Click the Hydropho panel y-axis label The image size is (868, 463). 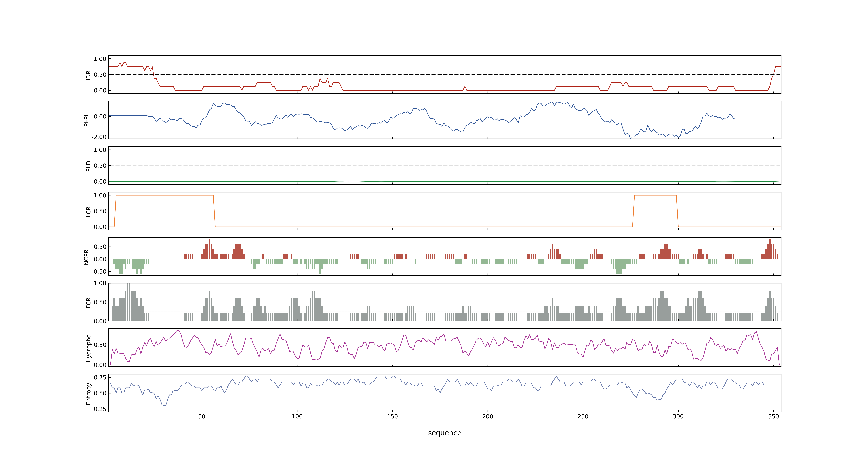tap(88, 348)
